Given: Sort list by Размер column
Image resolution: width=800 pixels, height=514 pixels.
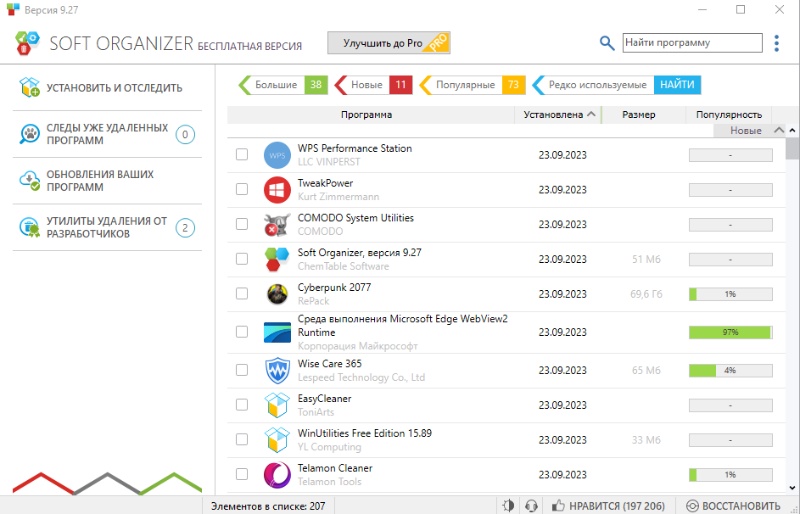Looking at the screenshot, I should (638, 115).
